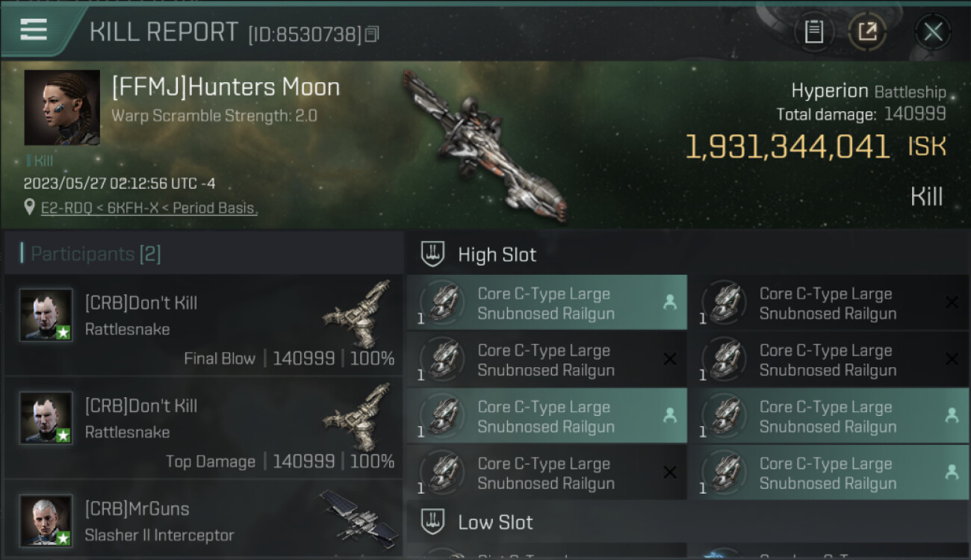Select first highlighted Snubnosed Railgun module

pyautogui.click(x=546, y=303)
